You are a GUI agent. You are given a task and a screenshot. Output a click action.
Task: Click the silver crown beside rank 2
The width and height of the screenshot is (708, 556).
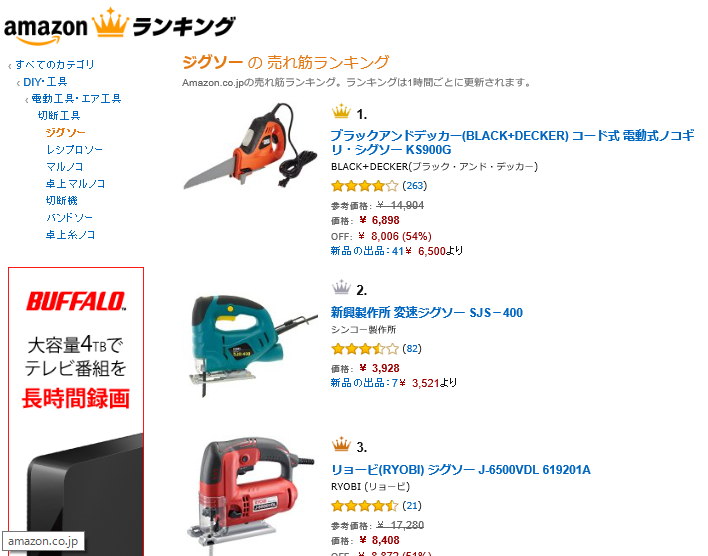(x=341, y=287)
